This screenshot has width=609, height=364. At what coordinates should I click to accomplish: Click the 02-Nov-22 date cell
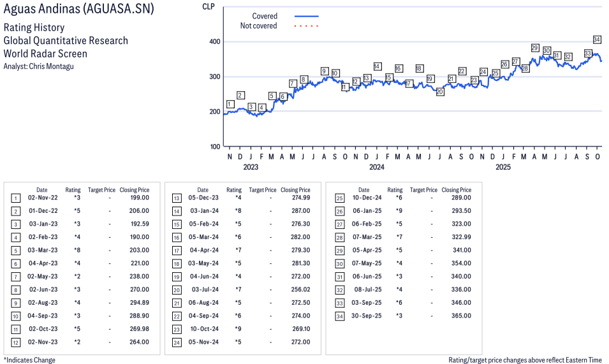coord(42,198)
